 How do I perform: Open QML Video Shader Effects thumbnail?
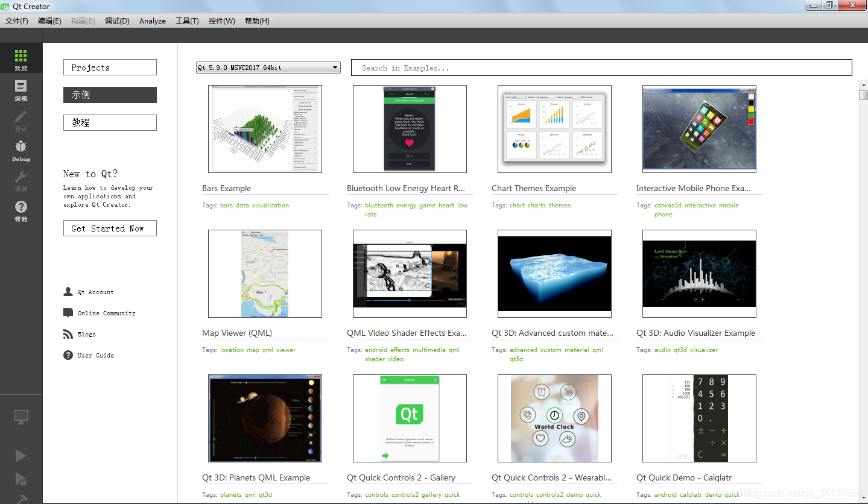(x=410, y=274)
